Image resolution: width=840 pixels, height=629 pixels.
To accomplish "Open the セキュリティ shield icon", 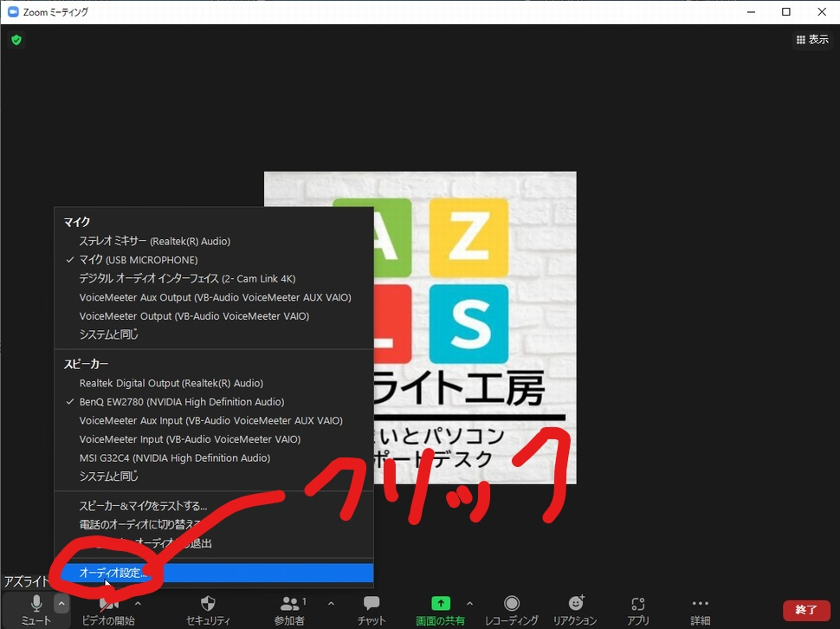I will pyautogui.click(x=208, y=604).
